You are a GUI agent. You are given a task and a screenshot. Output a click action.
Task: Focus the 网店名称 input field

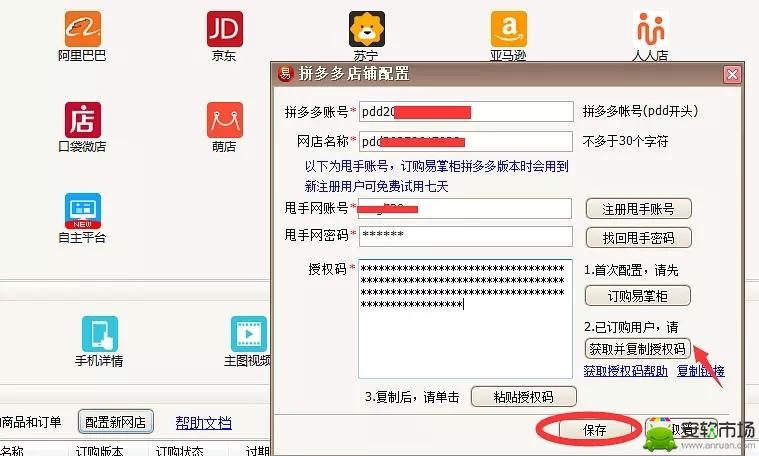coord(466,141)
